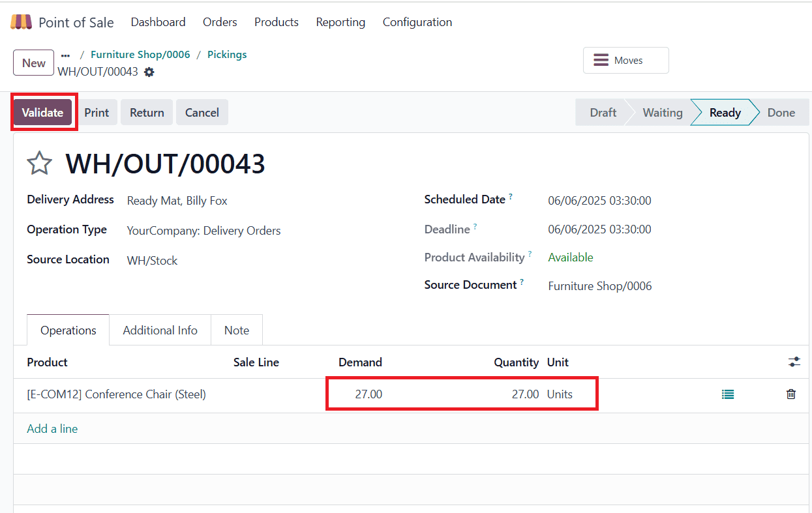Edit the Delivery Address field Ready Mat, Billy Fox
The height and width of the screenshot is (513, 812).
(x=177, y=201)
